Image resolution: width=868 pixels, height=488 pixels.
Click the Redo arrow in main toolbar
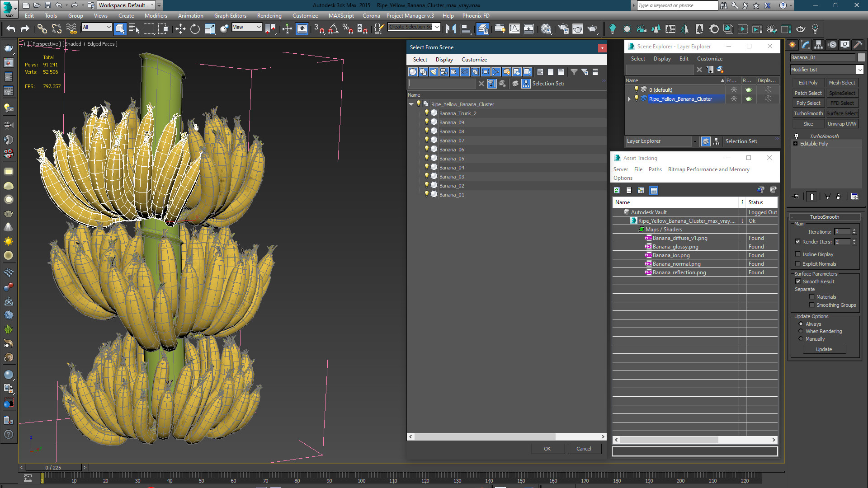pos(25,29)
